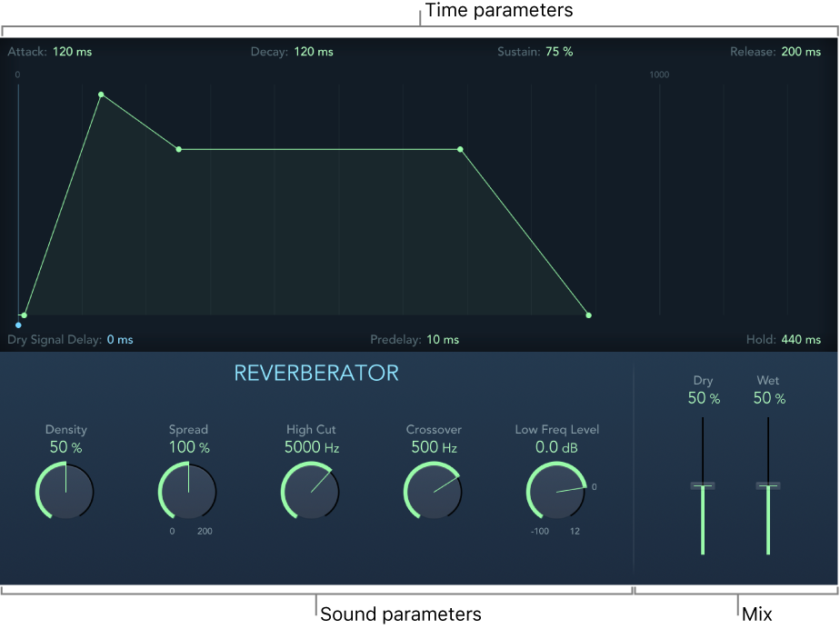Adjust the Low Freq Level knob

556,491
